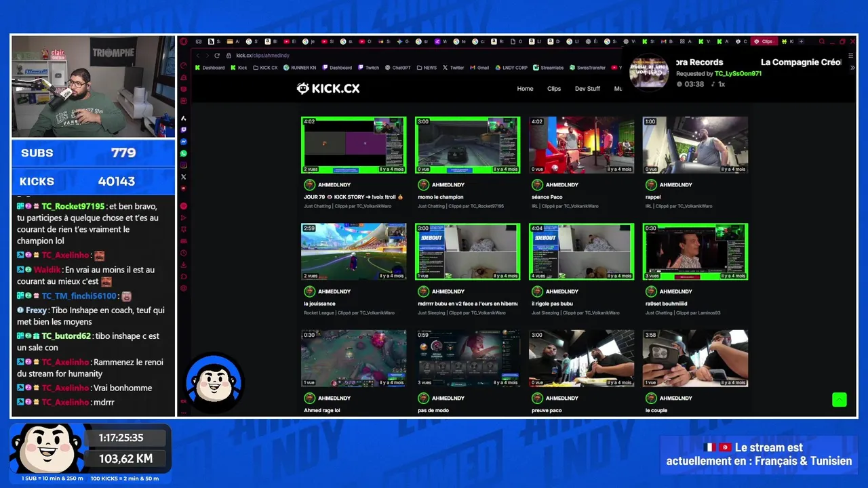Screen dimensions: 868x488
Task: Open the le couple clip thumbnail
Action: [x=695, y=358]
